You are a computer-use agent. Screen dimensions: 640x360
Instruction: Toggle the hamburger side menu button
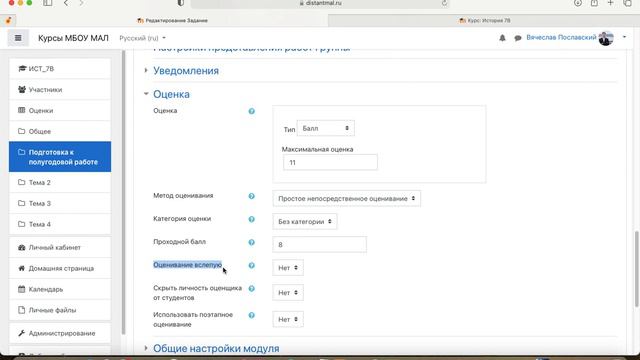[x=18, y=38]
